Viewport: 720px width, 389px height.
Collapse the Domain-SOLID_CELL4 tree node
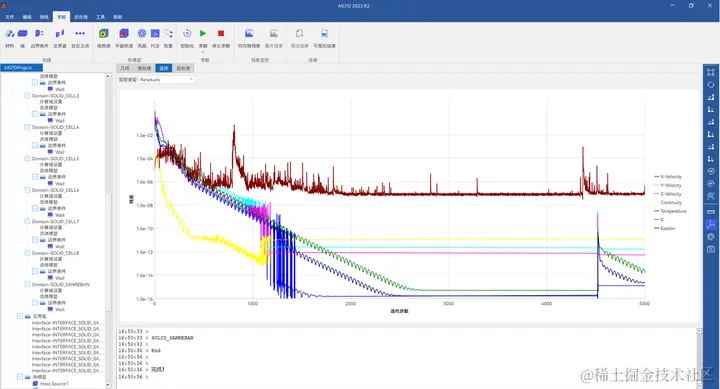[x=27, y=127]
